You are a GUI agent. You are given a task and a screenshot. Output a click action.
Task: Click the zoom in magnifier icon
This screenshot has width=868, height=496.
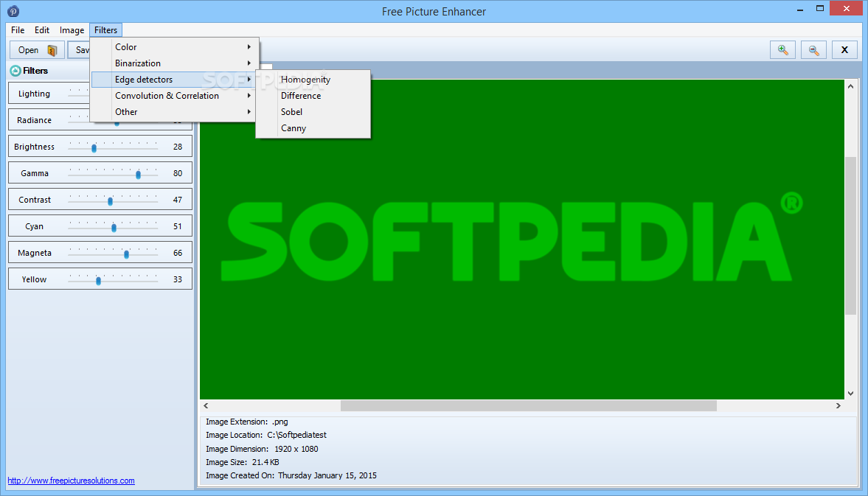(x=782, y=50)
